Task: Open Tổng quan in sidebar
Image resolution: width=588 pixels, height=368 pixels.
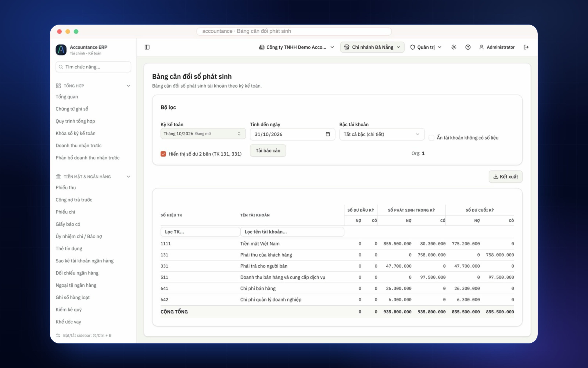Action: 67,97
